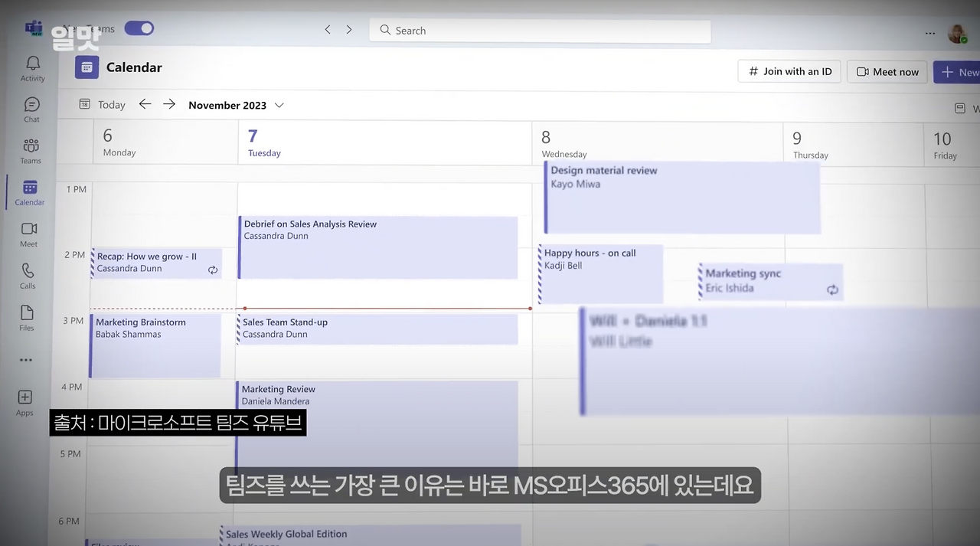Advance to next week using the forward arrow

(x=168, y=104)
